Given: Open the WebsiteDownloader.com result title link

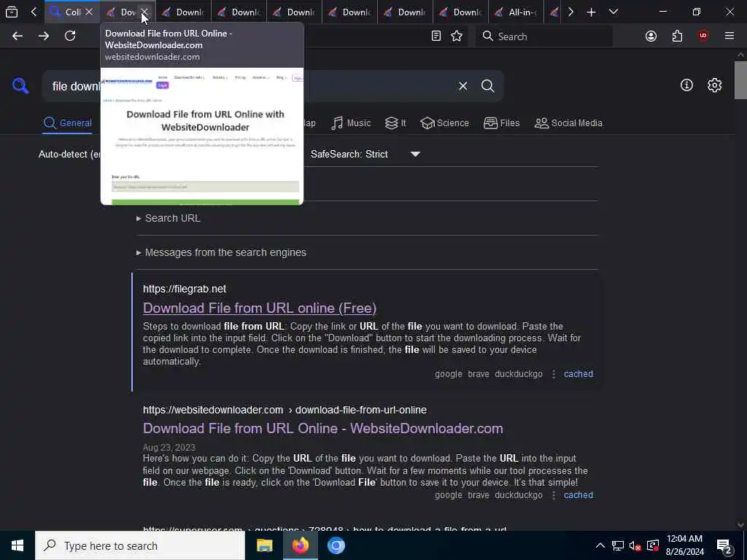Looking at the screenshot, I should tap(323, 428).
